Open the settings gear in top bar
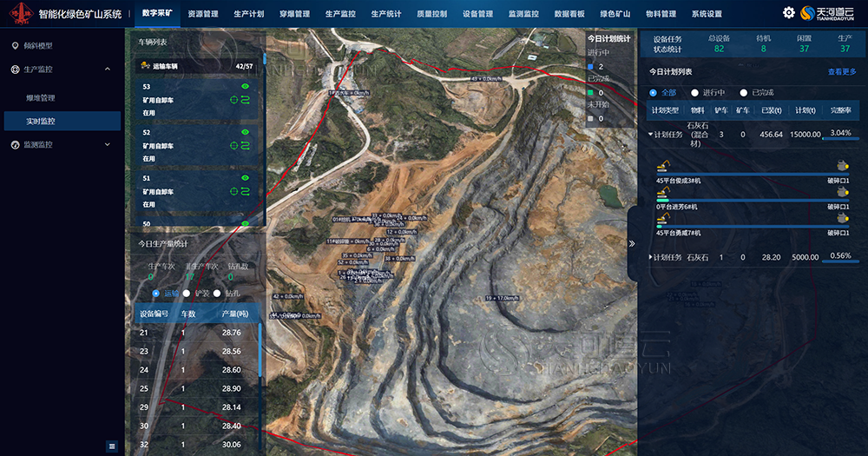Image resolution: width=868 pixels, height=456 pixels. click(x=788, y=13)
